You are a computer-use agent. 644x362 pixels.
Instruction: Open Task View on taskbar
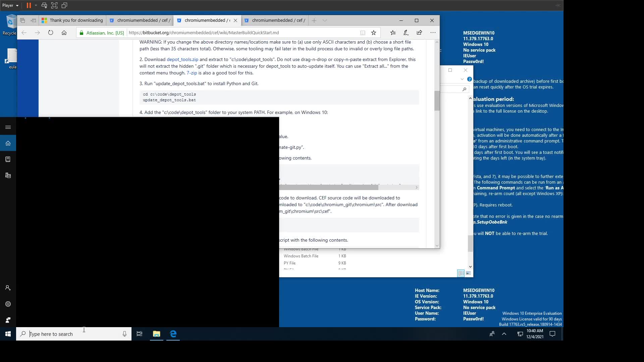pos(140,334)
